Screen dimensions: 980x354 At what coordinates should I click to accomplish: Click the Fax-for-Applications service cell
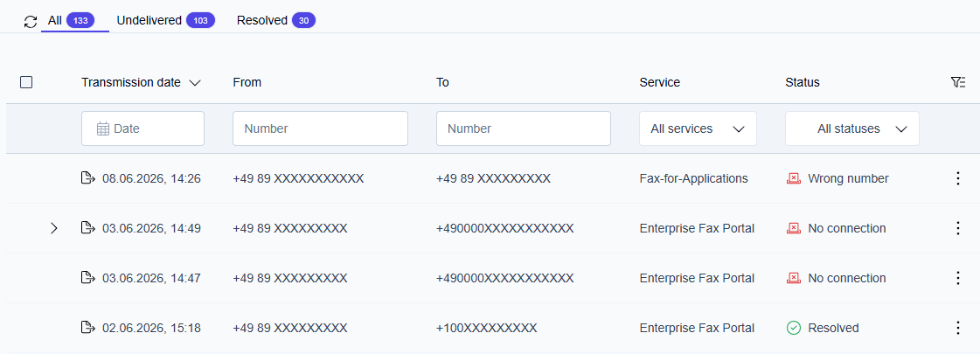(694, 178)
